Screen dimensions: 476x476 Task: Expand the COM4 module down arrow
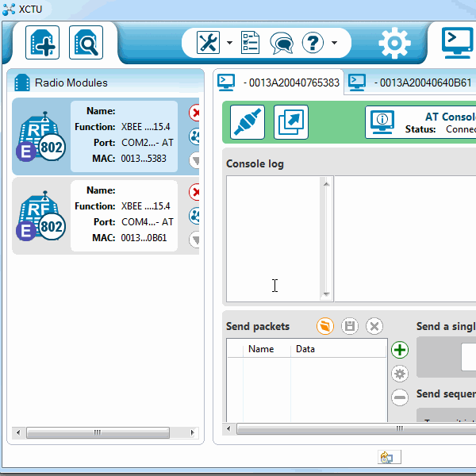coord(194,240)
